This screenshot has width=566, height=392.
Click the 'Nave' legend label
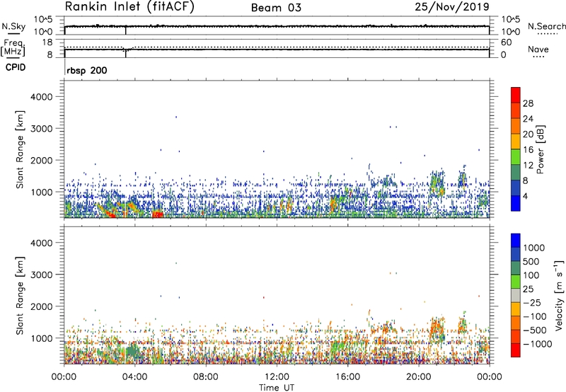(x=538, y=50)
